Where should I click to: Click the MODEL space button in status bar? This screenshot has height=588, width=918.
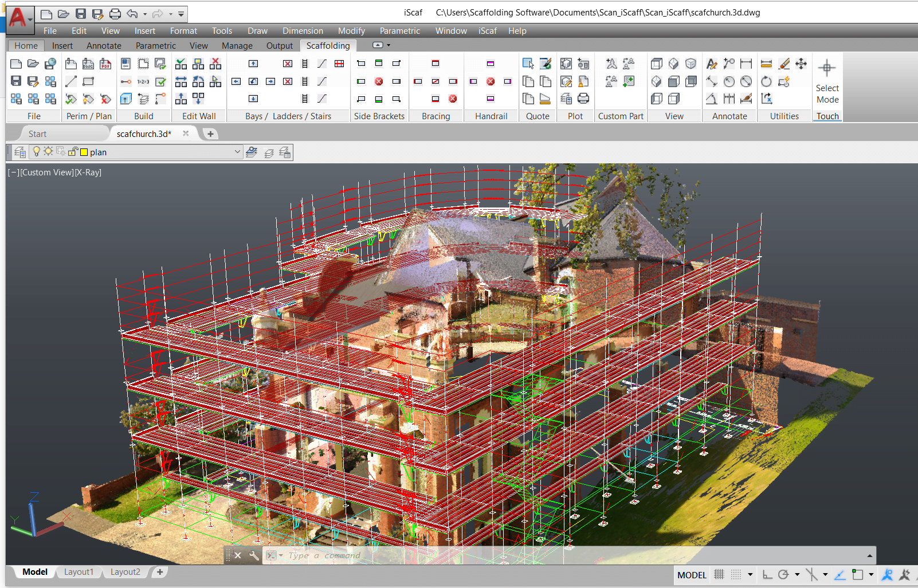[692, 575]
